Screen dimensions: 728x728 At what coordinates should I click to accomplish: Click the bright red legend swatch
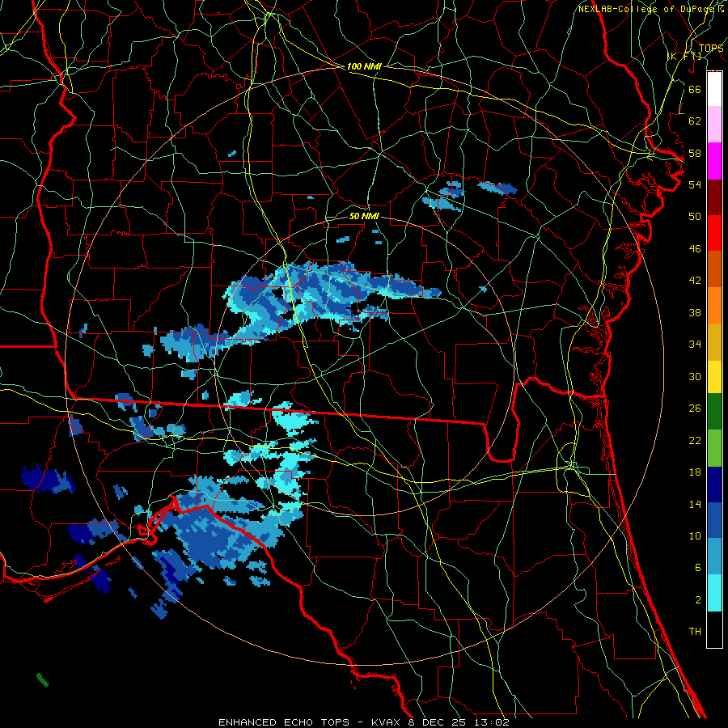(x=714, y=233)
